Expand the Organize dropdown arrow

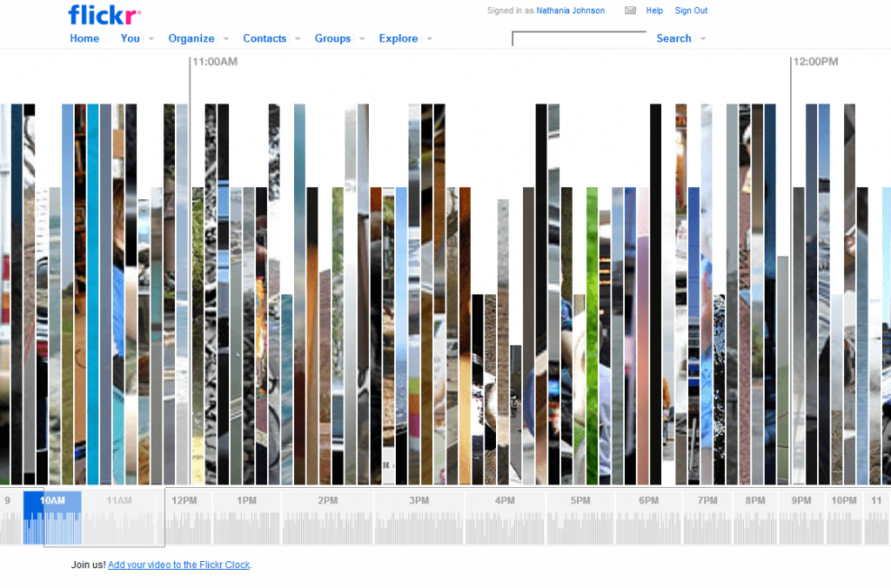pyautogui.click(x=226, y=39)
